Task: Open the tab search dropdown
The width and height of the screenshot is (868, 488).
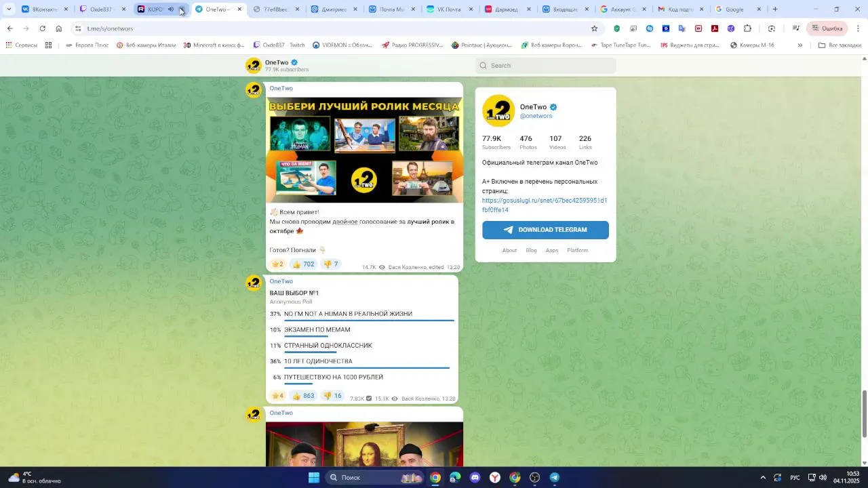Action: [9, 9]
